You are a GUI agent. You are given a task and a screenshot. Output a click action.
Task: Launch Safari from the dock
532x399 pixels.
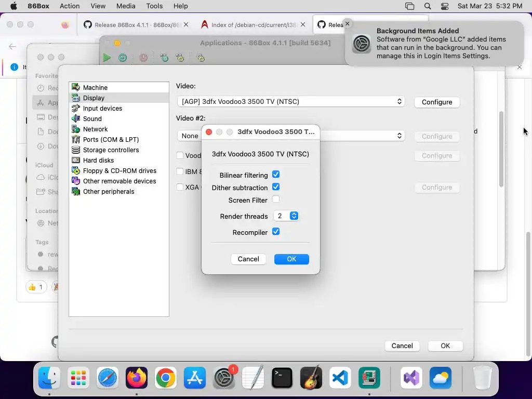tap(108, 378)
